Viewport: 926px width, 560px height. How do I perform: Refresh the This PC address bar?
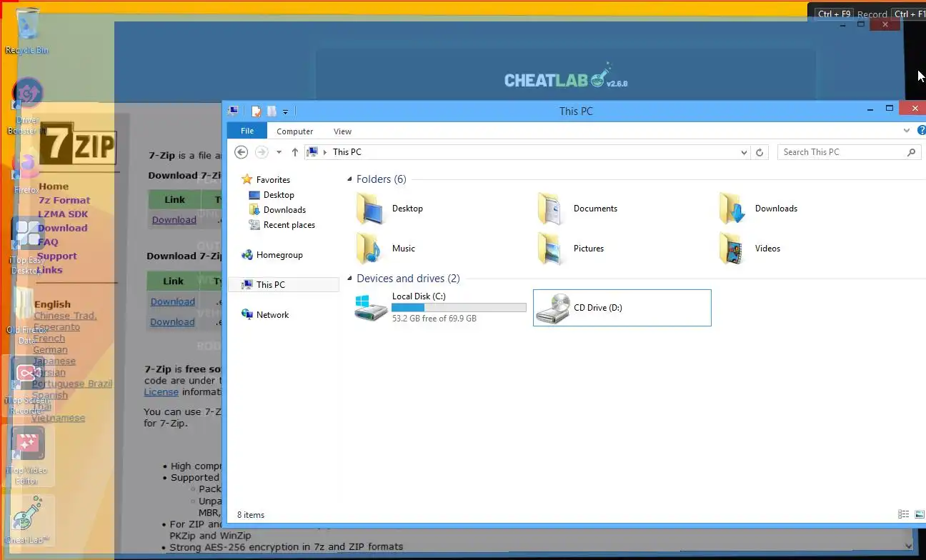point(760,152)
